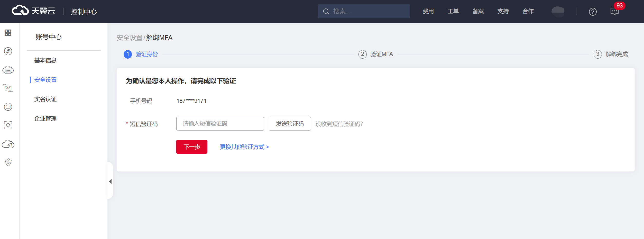Open the security shield sidebar icon
This screenshot has width=644, height=239.
pos(8,162)
